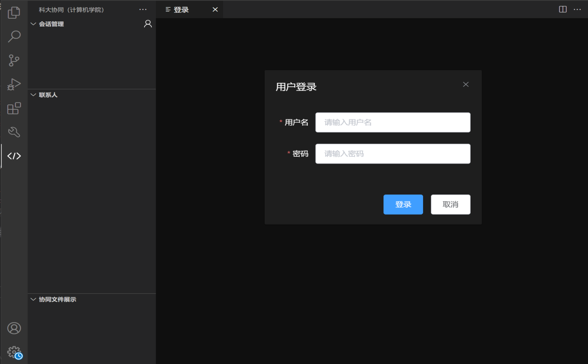
Task: Open the Search view icon
Action: (x=14, y=36)
